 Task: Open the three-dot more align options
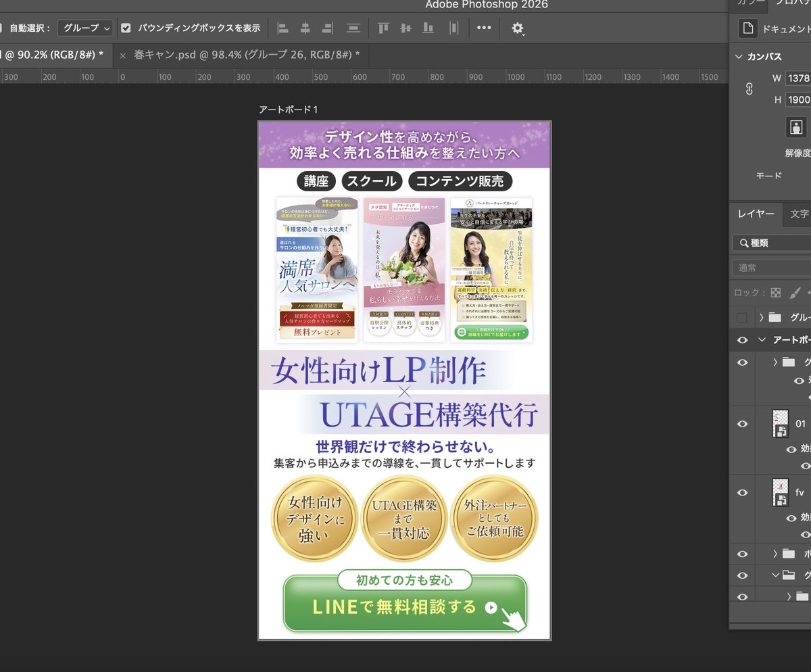(x=484, y=28)
